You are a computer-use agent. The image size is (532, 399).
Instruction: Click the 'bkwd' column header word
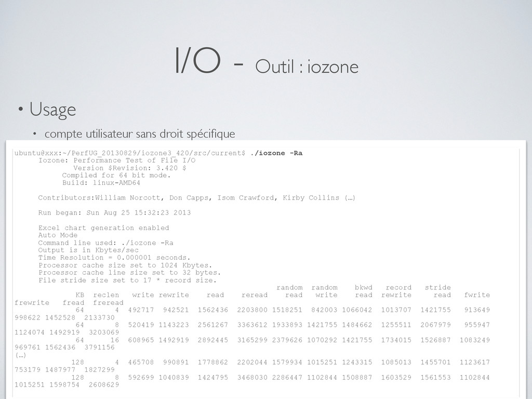[x=363, y=288]
